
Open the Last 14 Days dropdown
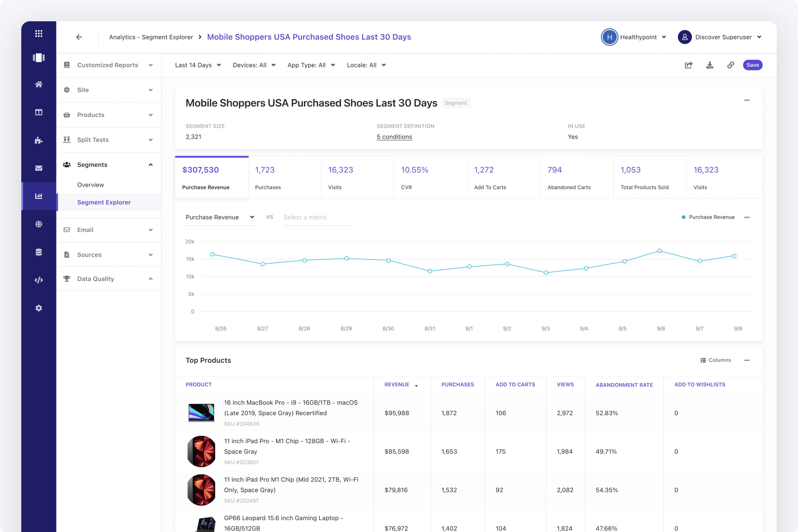pos(198,65)
